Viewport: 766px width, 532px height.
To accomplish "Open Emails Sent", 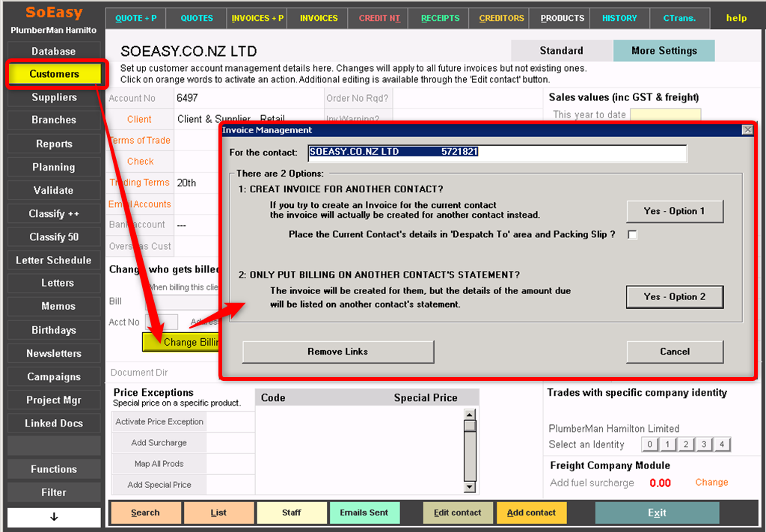I will coord(364,513).
